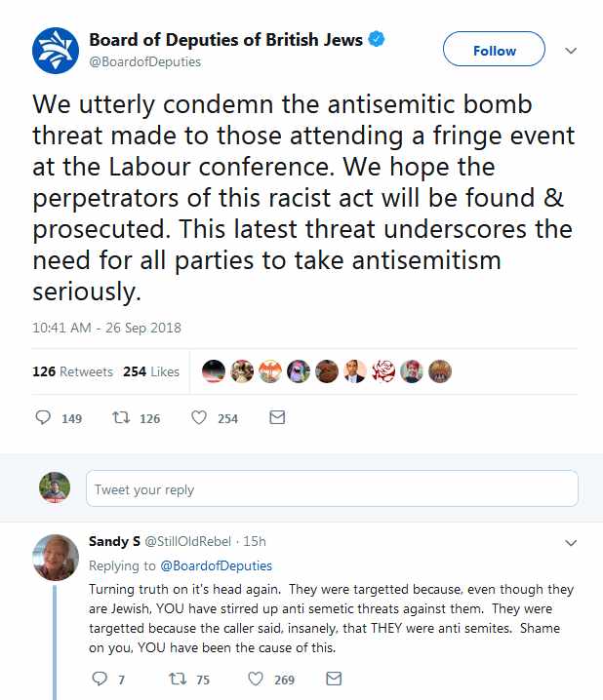This screenshot has height=700, width=603.
Task: View the 126 Retweets list
Action: point(72,371)
